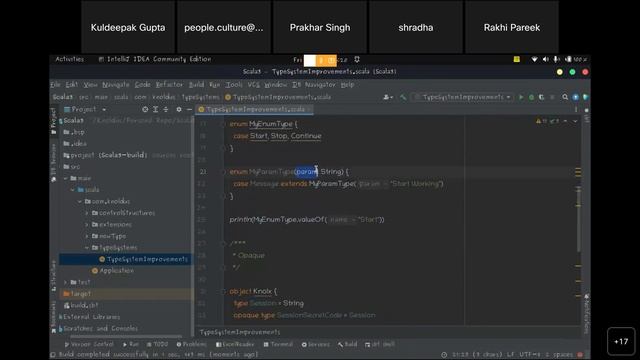Viewport: 640px width, 360px height.
Task: Collapse the main folder in the tree
Action: coord(66,178)
